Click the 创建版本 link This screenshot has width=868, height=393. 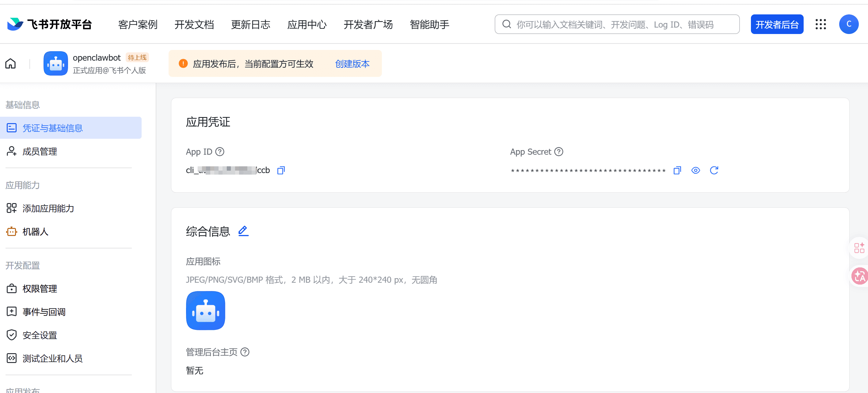[352, 64]
